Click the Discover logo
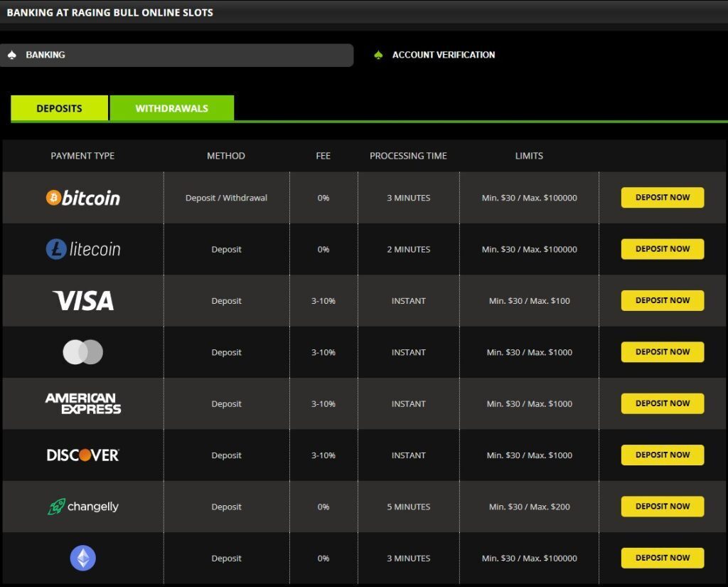This screenshot has width=728, height=587. (83, 455)
